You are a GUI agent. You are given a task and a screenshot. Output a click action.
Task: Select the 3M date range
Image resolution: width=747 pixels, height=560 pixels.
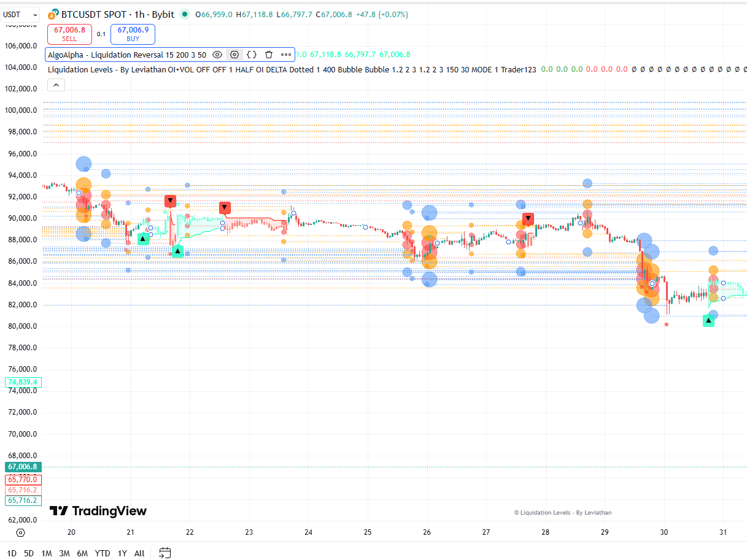point(64,553)
